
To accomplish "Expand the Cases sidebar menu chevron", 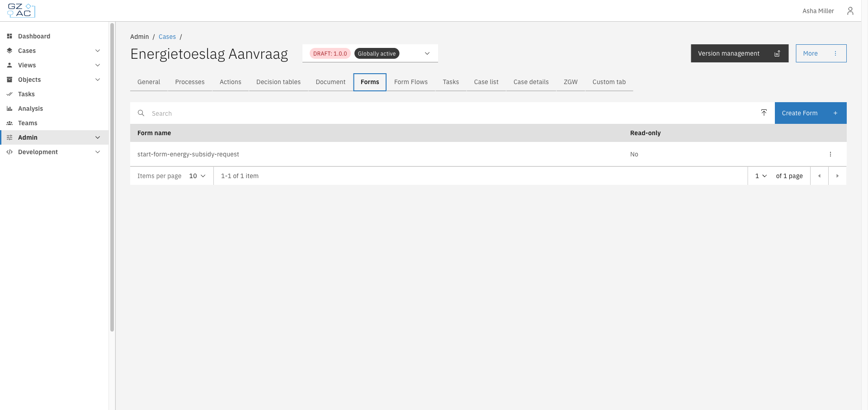I will click(x=98, y=51).
